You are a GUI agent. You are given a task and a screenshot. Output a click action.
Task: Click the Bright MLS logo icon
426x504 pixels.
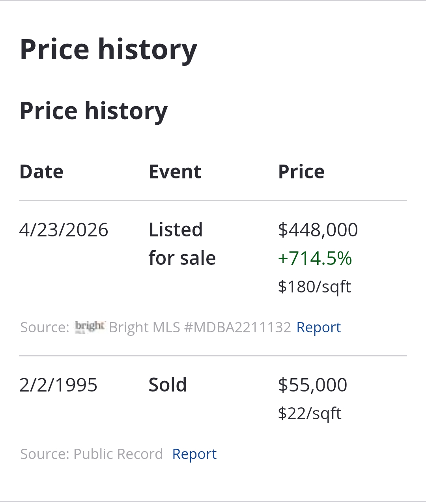[x=90, y=327]
